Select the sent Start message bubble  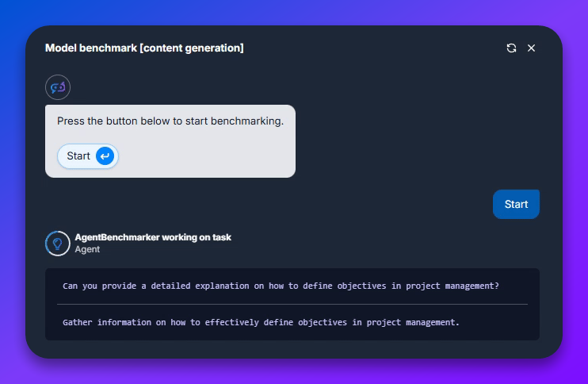[516, 204]
